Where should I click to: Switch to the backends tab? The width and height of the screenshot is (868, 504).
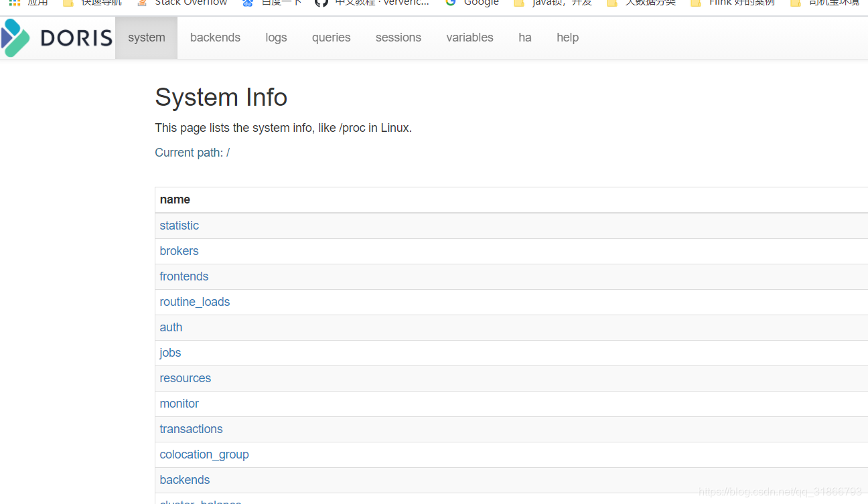tap(215, 37)
